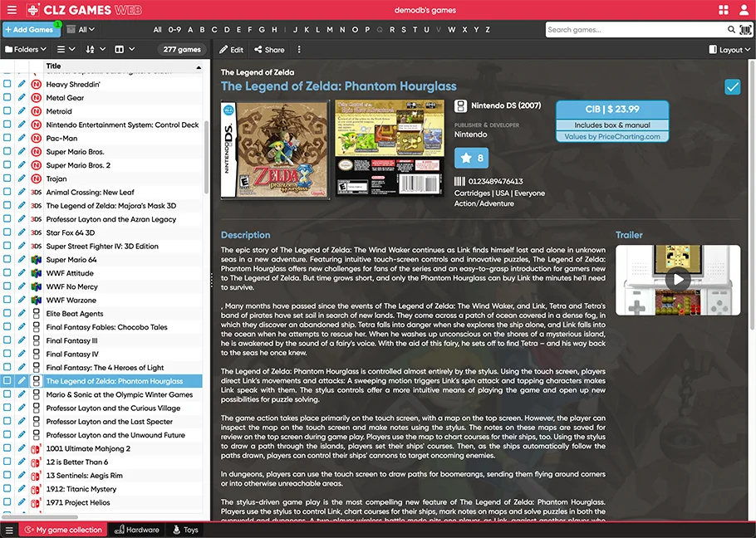Click the edit pencil for Final Fantasy IV
This screenshot has width=756, height=538.
[22, 354]
